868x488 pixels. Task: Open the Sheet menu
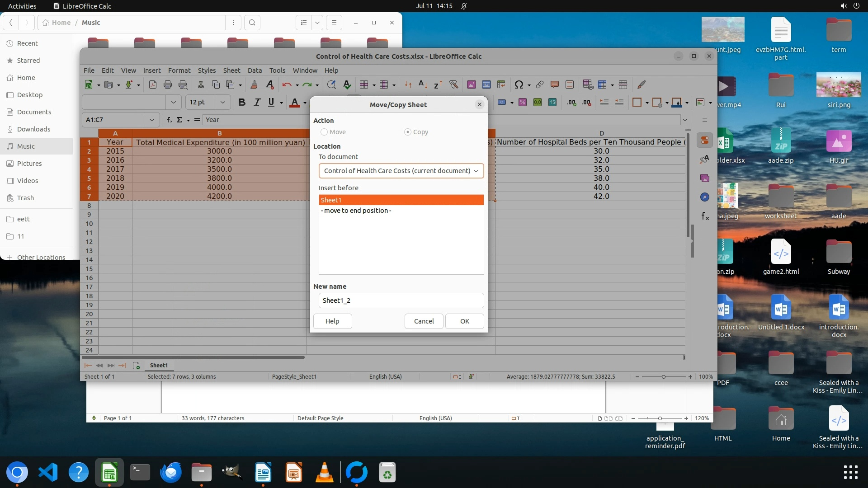231,70
